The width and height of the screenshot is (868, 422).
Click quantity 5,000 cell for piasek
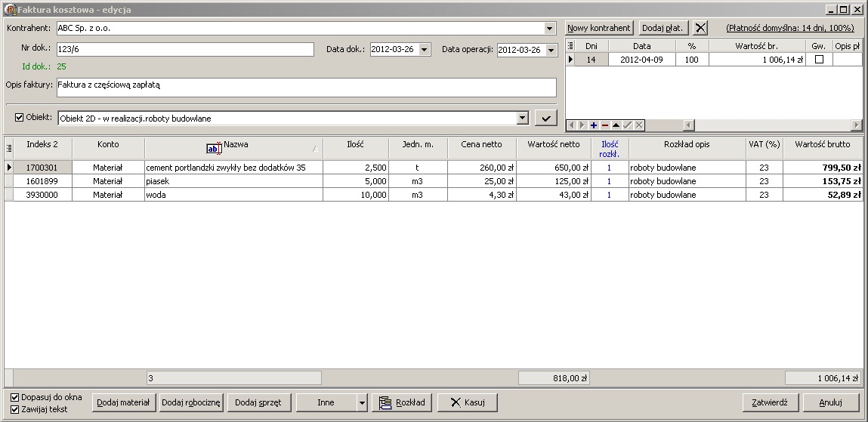(x=355, y=181)
